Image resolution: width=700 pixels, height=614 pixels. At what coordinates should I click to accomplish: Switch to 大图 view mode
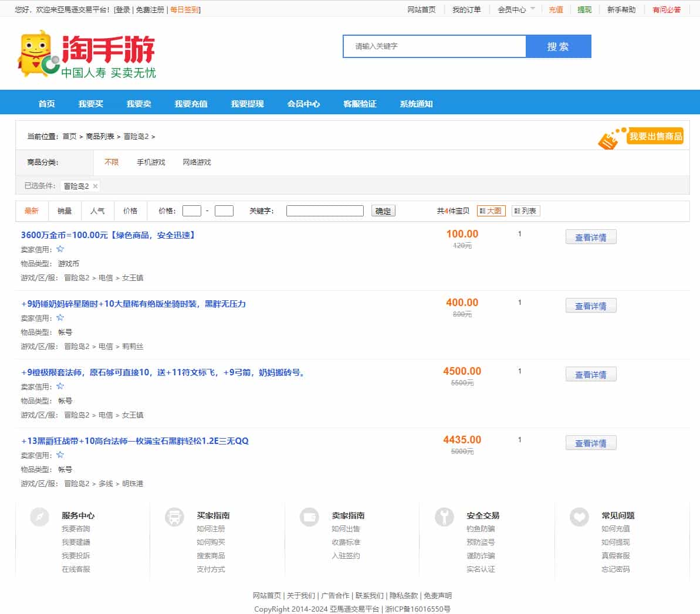pos(491,211)
